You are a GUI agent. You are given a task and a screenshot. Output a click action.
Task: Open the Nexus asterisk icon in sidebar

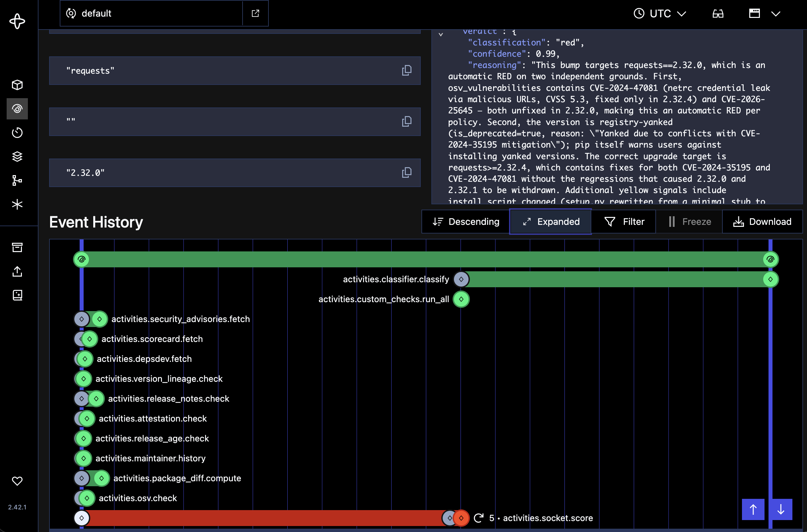click(x=17, y=204)
